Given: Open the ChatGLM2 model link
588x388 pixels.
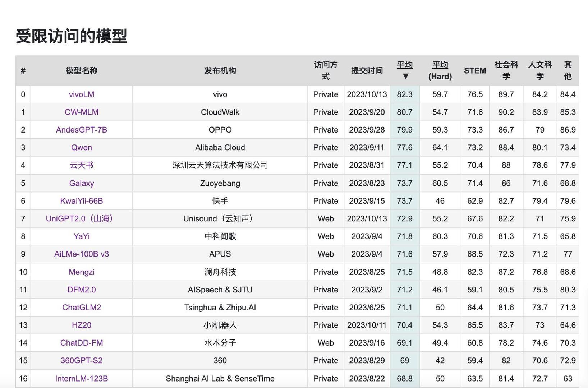Looking at the screenshot, I should pyautogui.click(x=81, y=307).
